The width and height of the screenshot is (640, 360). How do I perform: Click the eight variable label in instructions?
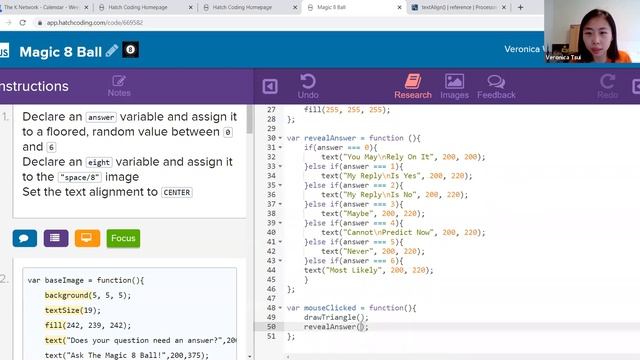(x=99, y=162)
